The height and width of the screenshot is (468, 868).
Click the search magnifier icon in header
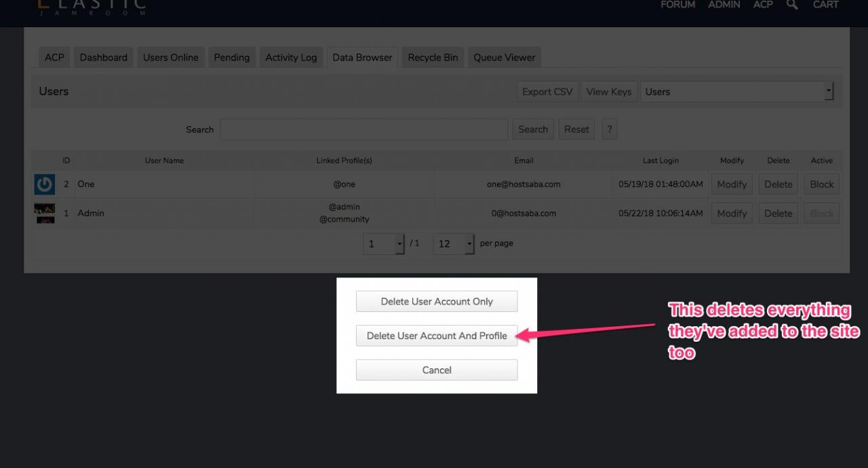click(792, 5)
